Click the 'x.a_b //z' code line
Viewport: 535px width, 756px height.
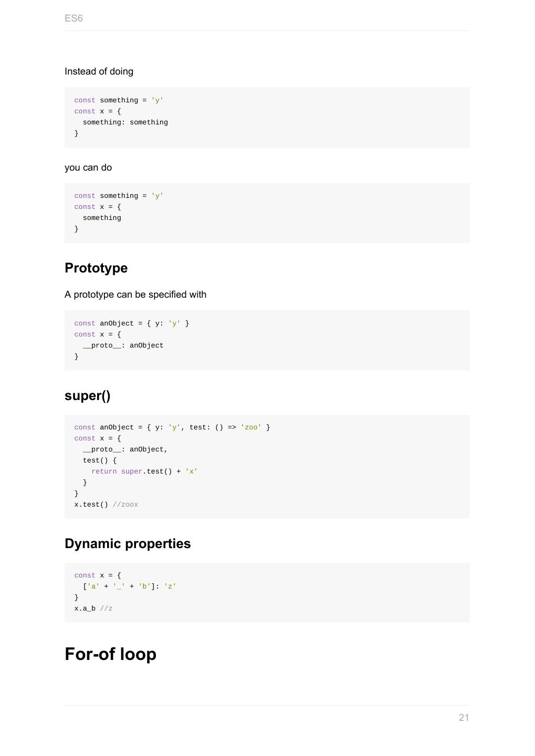tap(93, 608)
